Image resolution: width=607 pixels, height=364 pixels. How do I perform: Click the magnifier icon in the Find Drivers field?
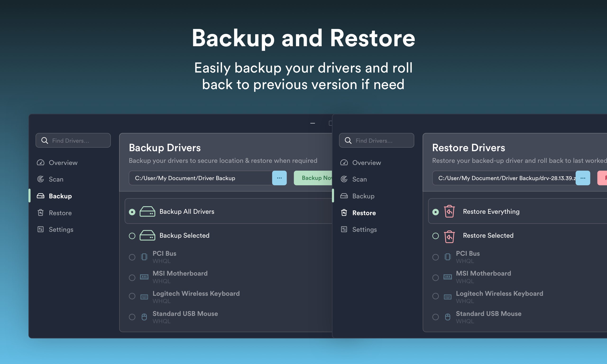click(45, 140)
